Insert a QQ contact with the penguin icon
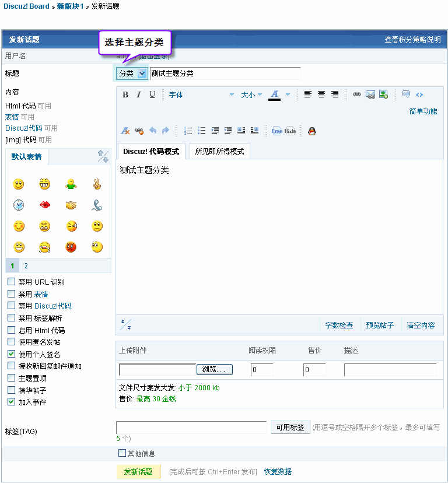This screenshot has height=483, width=448. pos(312,131)
